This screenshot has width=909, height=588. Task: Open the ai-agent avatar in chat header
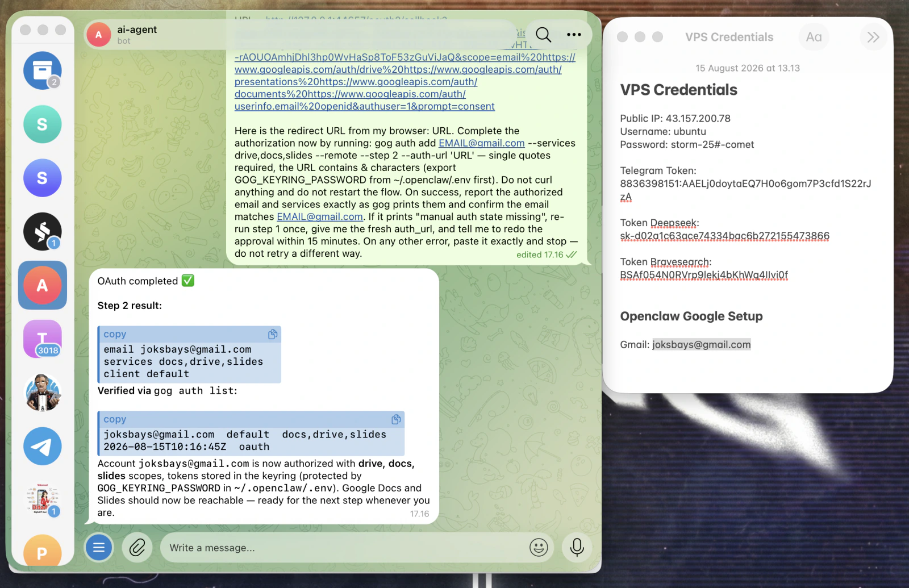(x=99, y=35)
